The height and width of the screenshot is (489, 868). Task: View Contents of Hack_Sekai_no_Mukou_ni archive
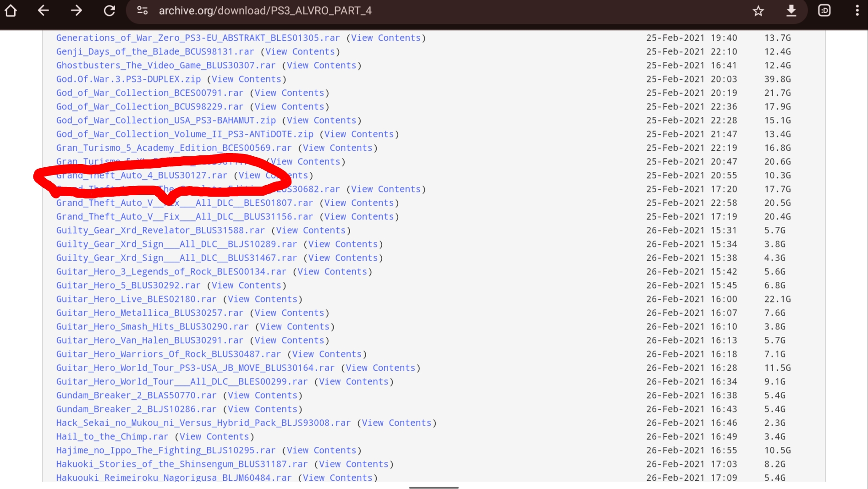tap(397, 423)
